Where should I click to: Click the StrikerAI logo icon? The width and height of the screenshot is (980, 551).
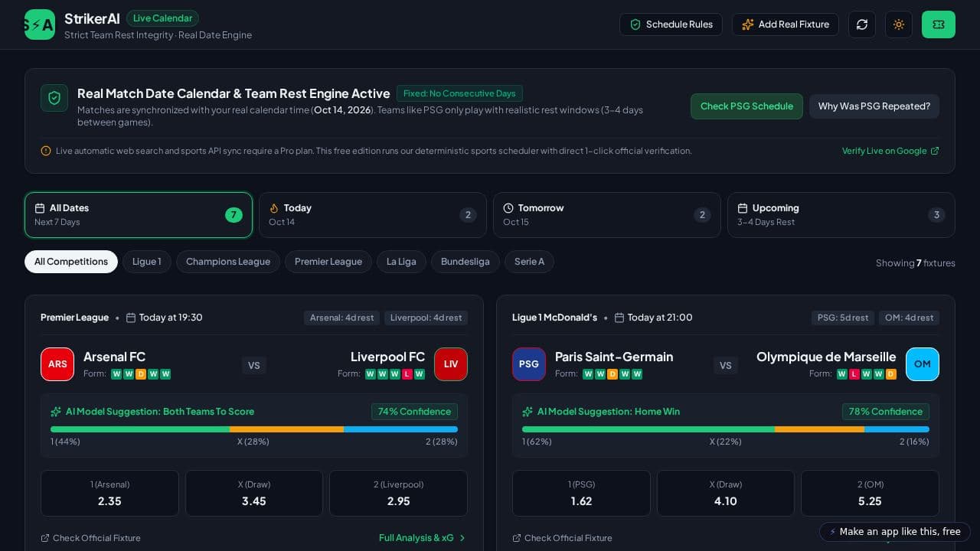pyautogui.click(x=40, y=24)
